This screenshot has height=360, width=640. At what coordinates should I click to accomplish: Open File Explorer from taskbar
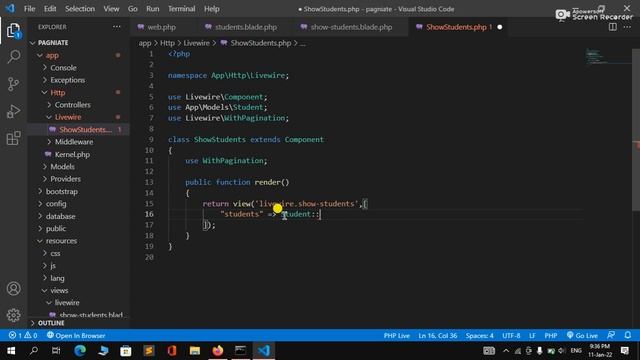pyautogui.click(x=195, y=351)
